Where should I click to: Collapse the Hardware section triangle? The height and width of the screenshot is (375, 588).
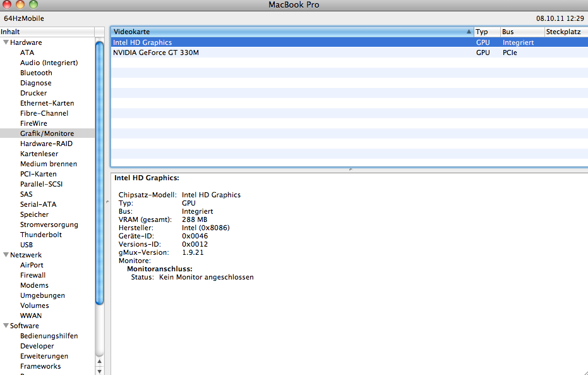(x=6, y=42)
